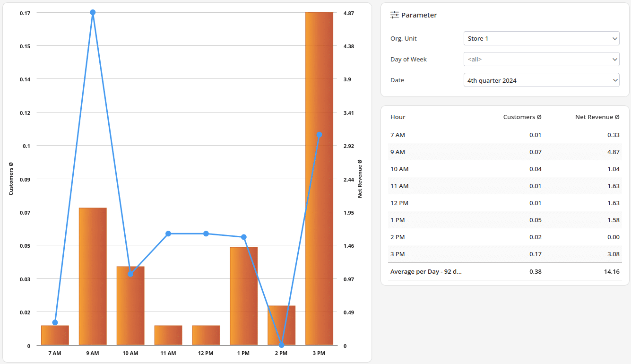Click the Parameter sliders icon
631x364 pixels.
(x=394, y=15)
